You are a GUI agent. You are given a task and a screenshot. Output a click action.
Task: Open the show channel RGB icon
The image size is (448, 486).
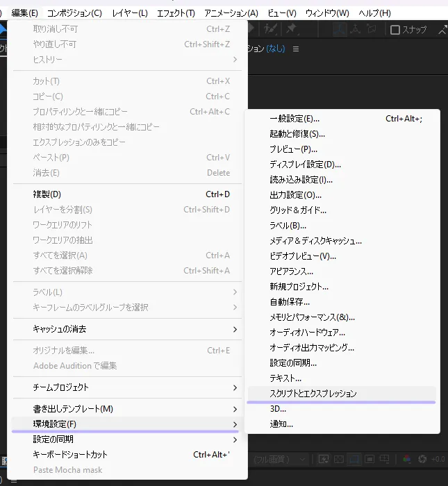(406, 459)
